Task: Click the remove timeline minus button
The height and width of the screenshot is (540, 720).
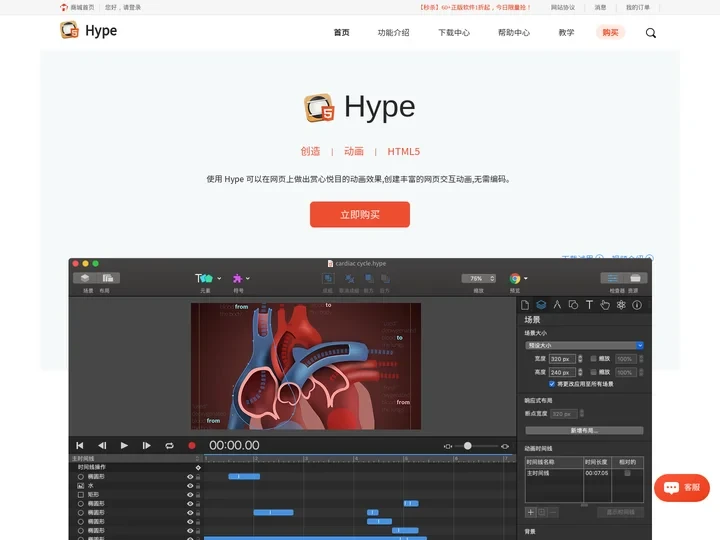Action: pos(553,512)
